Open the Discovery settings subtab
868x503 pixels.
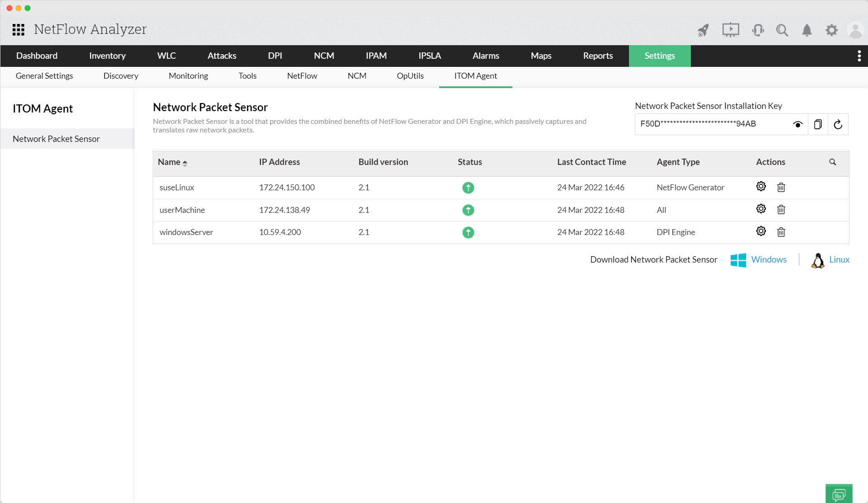pos(121,76)
